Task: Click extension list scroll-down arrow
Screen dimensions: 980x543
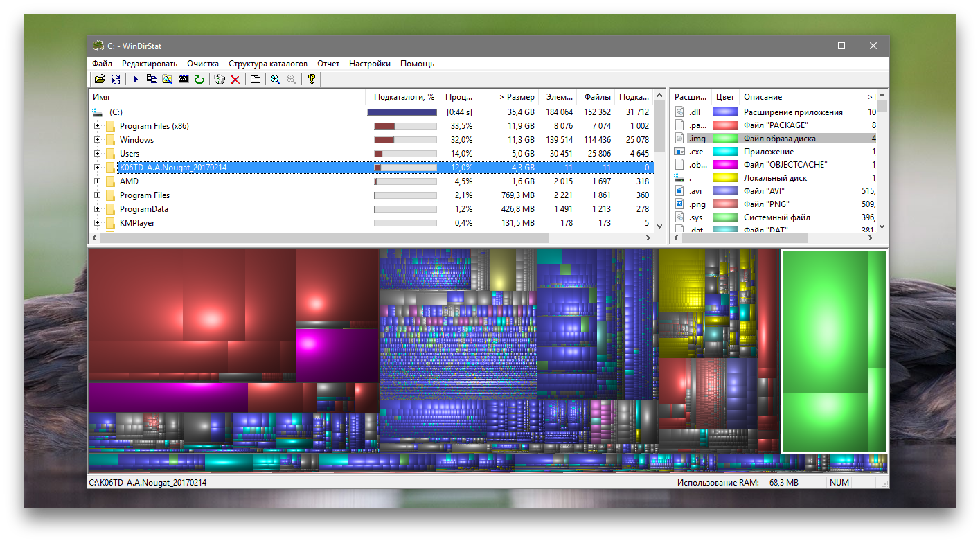Action: tap(882, 226)
